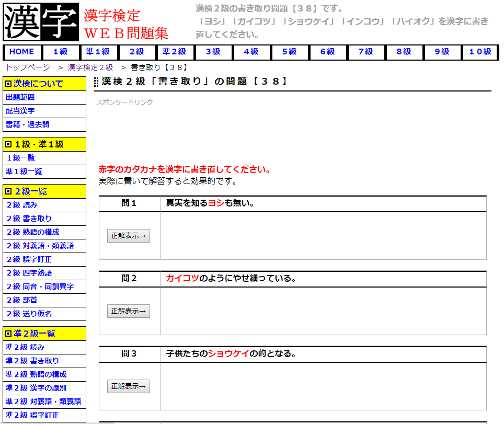This screenshot has height=424, width=504.
Task: Show the correct answer for 問1
Action: [129, 236]
